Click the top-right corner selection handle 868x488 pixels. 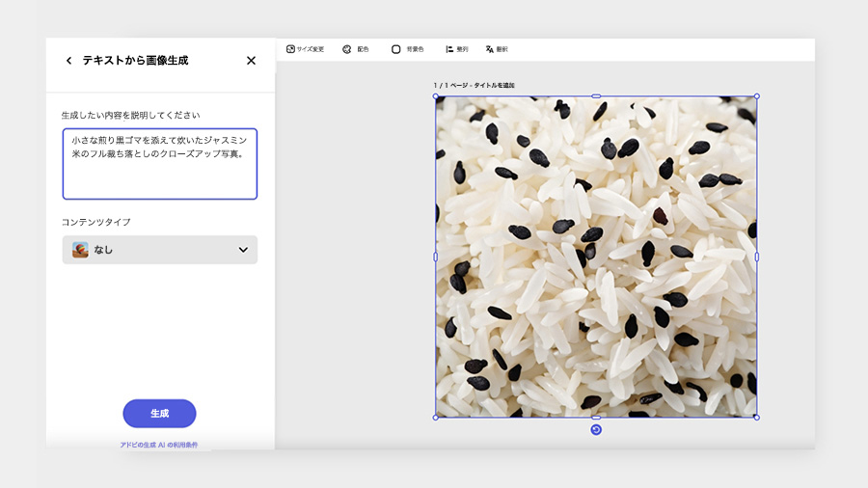(x=757, y=96)
